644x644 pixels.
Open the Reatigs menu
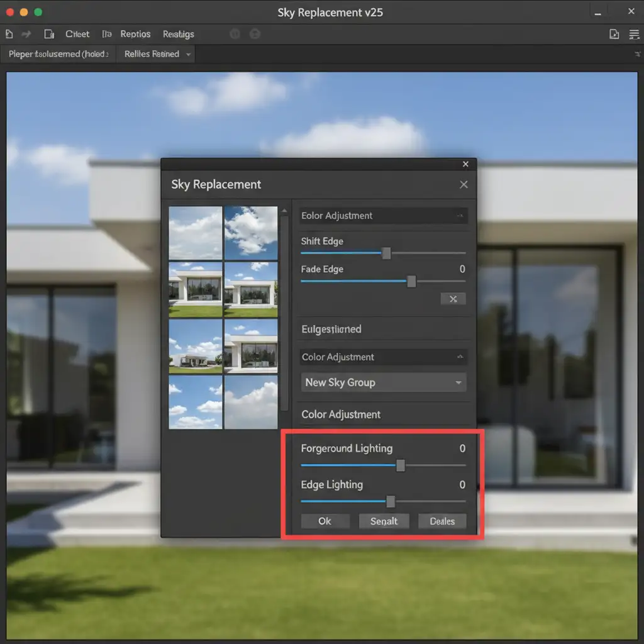(178, 34)
